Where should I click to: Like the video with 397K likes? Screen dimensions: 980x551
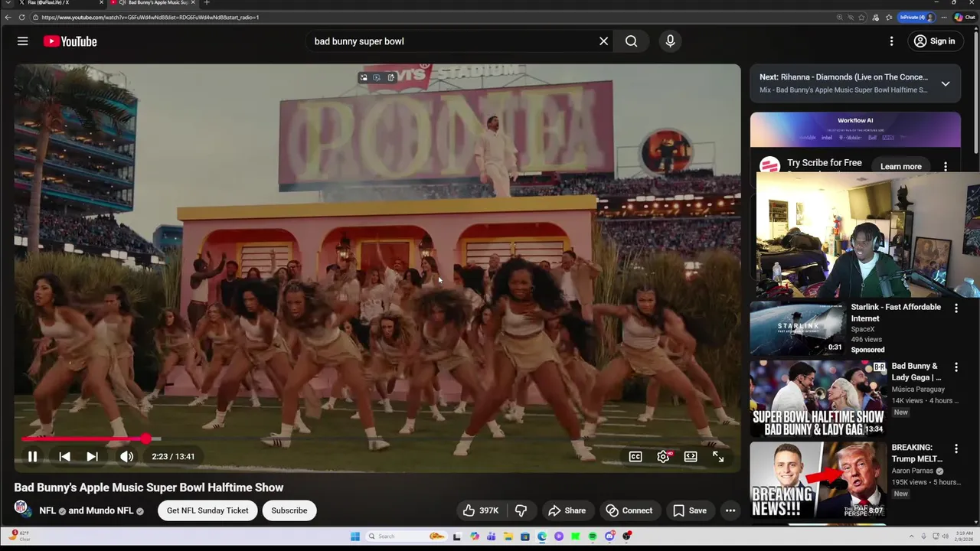(x=481, y=510)
